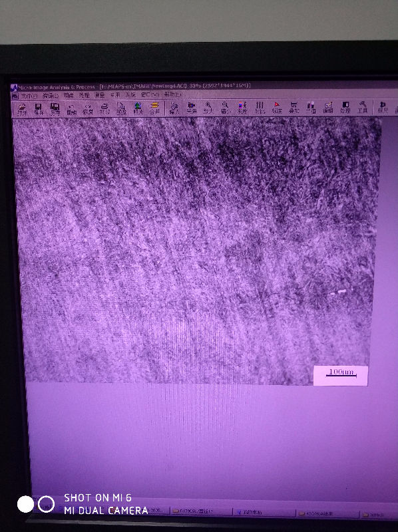This screenshot has width=398, height=532.
Task: Click the 100µm scale bar label
Action: [x=341, y=372]
